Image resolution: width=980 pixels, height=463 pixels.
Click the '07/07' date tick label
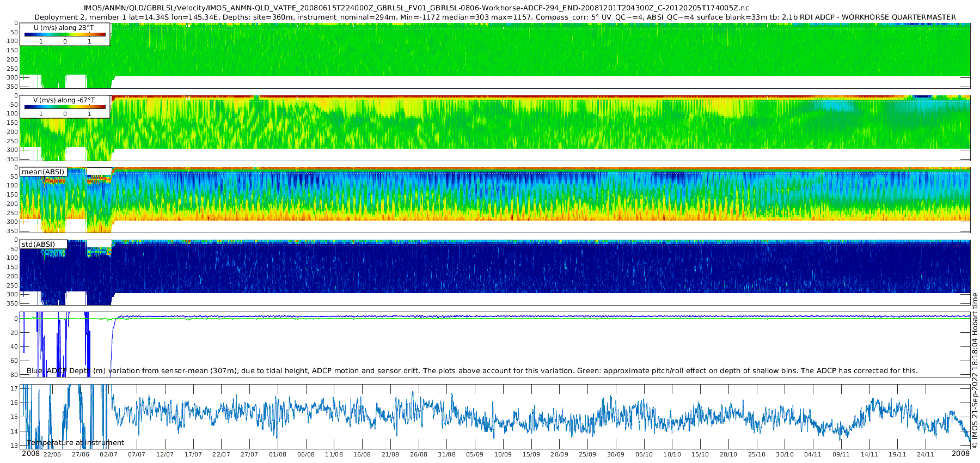pos(137,454)
